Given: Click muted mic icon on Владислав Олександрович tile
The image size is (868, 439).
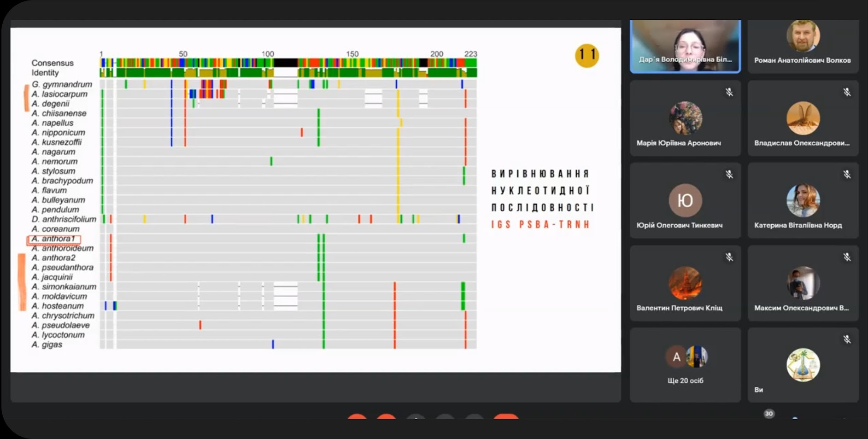Looking at the screenshot, I should pyautogui.click(x=847, y=92).
